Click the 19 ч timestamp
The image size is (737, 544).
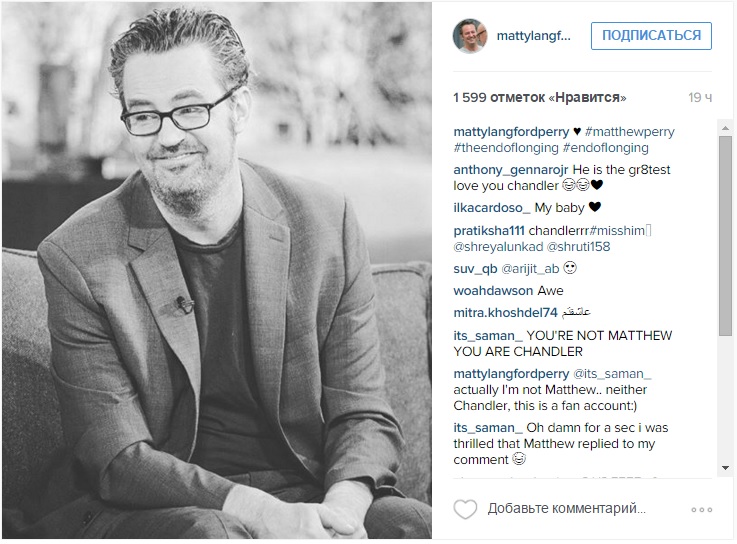700,97
